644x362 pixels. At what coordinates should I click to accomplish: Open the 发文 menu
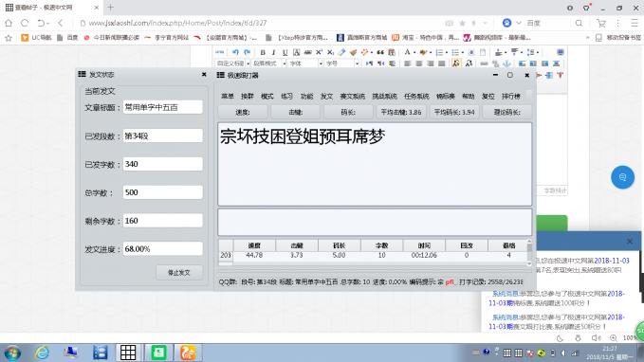(326, 96)
